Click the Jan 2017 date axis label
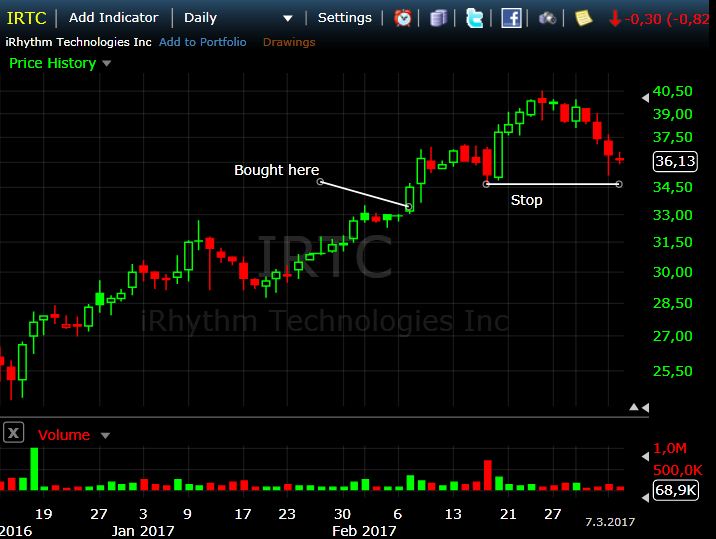The height and width of the screenshot is (539, 716). pos(143,531)
